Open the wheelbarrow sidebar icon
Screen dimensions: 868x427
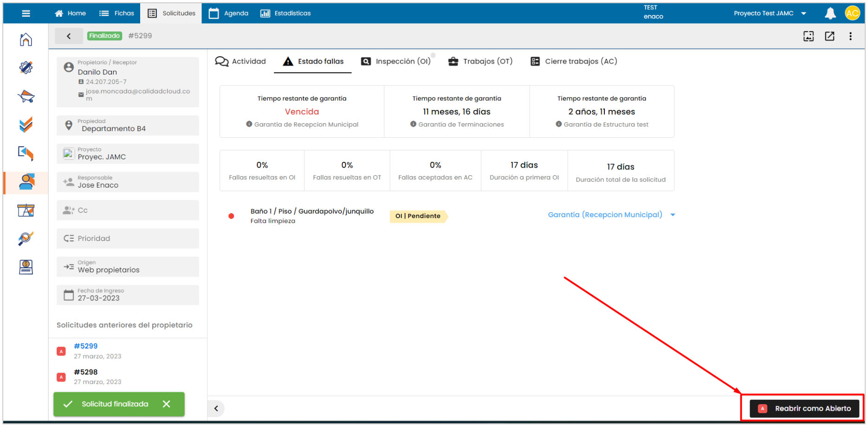[x=26, y=97]
